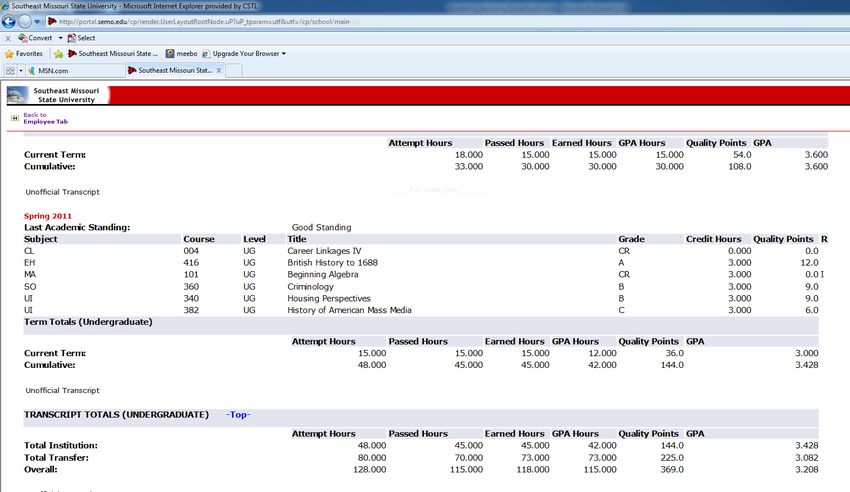The width and height of the screenshot is (850, 492).
Task: Click the Term Totals (Undergraduate) heading
Action: point(88,322)
